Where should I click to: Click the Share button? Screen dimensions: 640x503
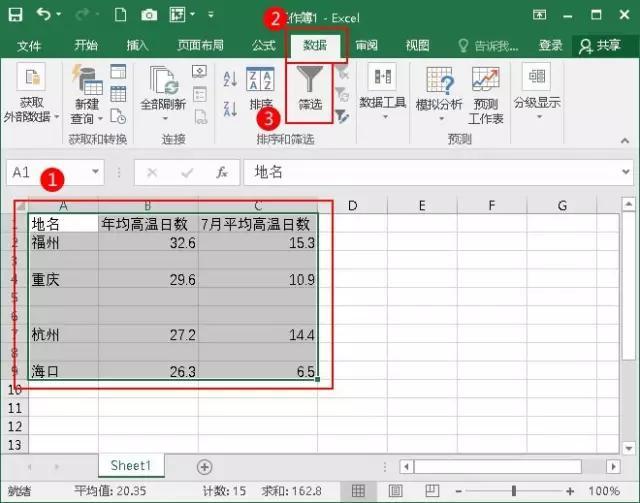600,45
